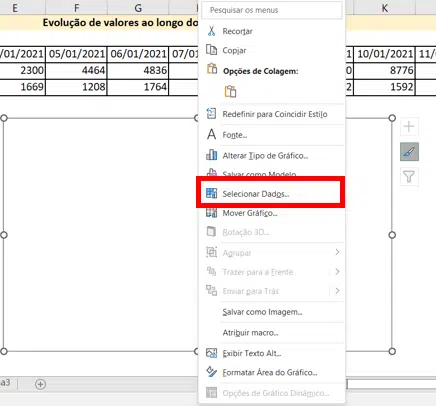The width and height of the screenshot is (436, 406).
Task: Click the Exibir Texto Alt image icon
Action: [x=212, y=353]
